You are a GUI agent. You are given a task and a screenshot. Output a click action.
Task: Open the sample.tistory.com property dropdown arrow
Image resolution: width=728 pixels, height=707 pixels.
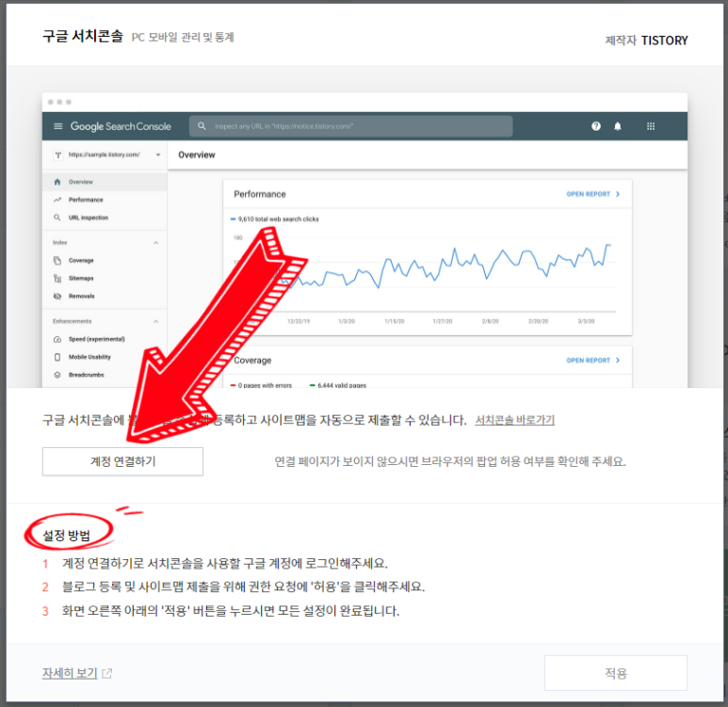158,155
